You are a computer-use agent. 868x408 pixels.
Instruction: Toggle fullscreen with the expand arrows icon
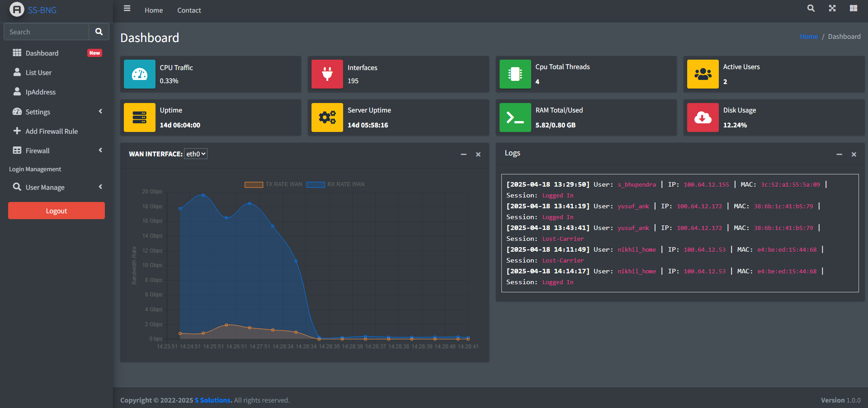click(x=832, y=8)
